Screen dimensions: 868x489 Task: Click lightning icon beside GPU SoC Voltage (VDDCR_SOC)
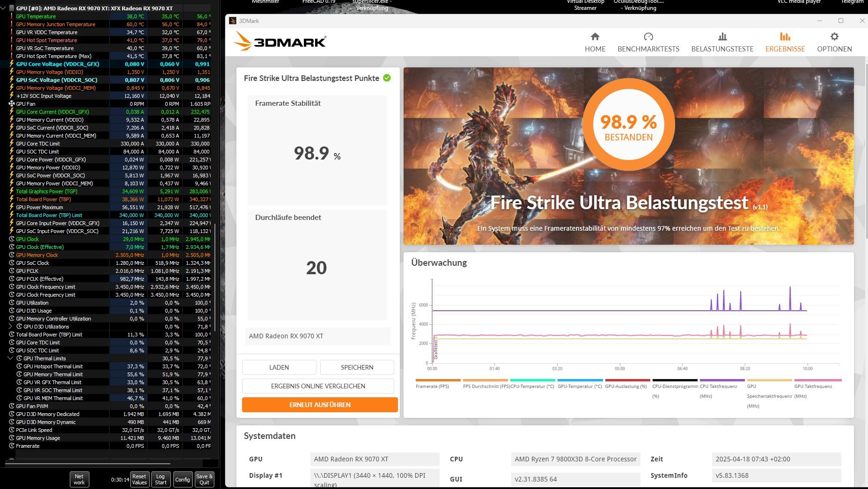12,80
